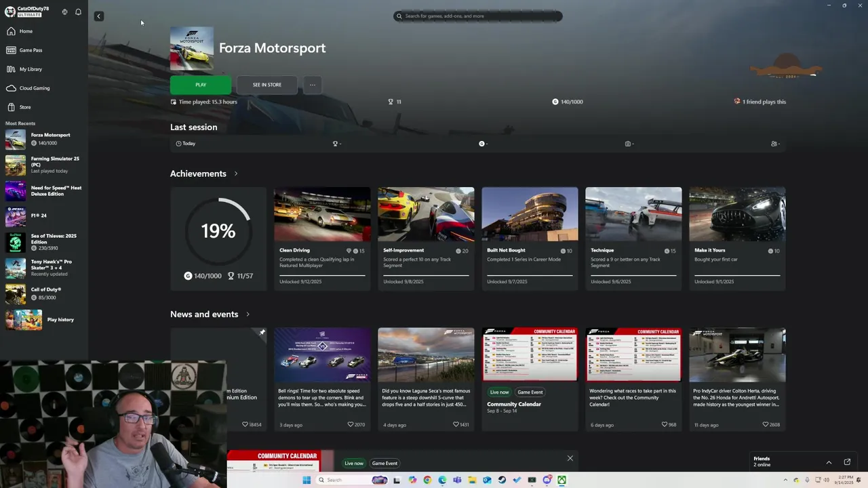Pop out the Friends panel window

pos(847,462)
